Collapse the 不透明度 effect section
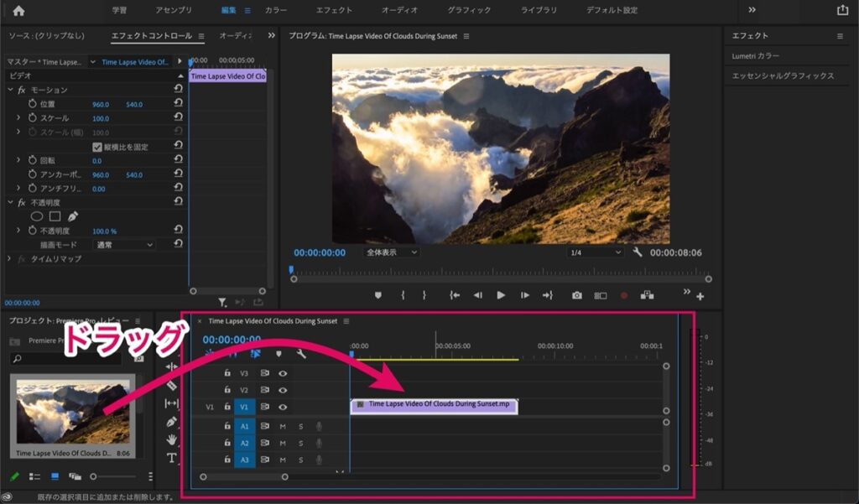The height and width of the screenshot is (504, 859). (x=10, y=202)
